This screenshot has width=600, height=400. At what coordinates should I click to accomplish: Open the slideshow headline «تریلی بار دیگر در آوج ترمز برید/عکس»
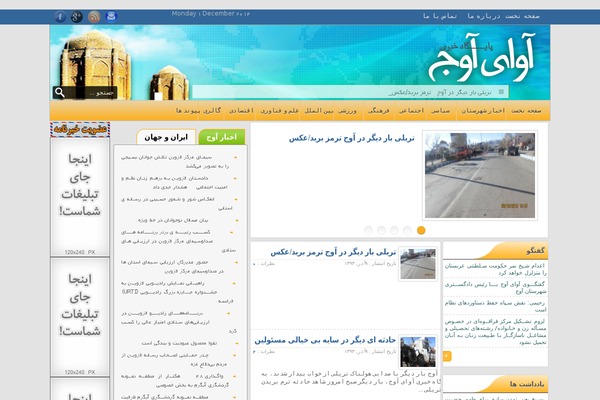(x=351, y=139)
